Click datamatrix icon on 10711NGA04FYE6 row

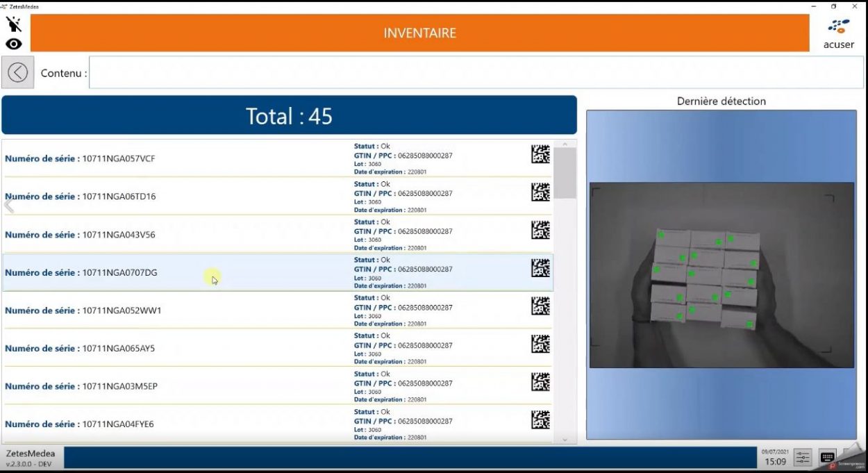pos(540,420)
